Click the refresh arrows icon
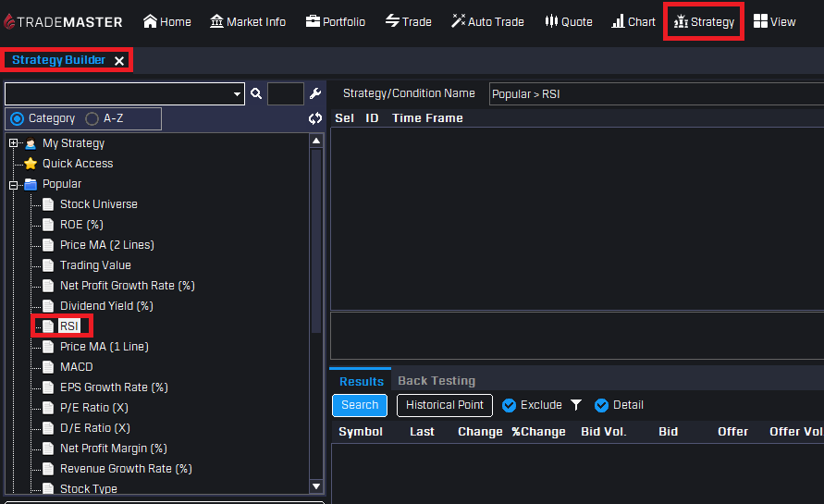This screenshot has height=504, width=824. point(314,118)
